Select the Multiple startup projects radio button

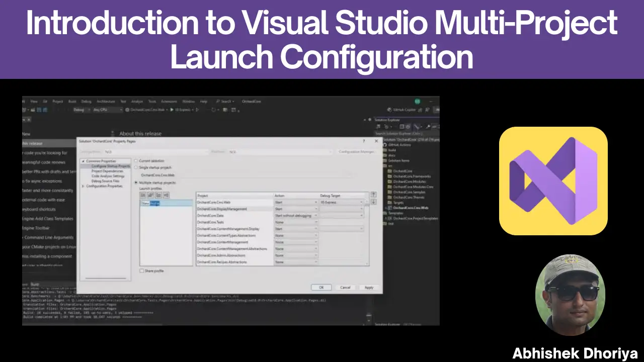(x=136, y=183)
